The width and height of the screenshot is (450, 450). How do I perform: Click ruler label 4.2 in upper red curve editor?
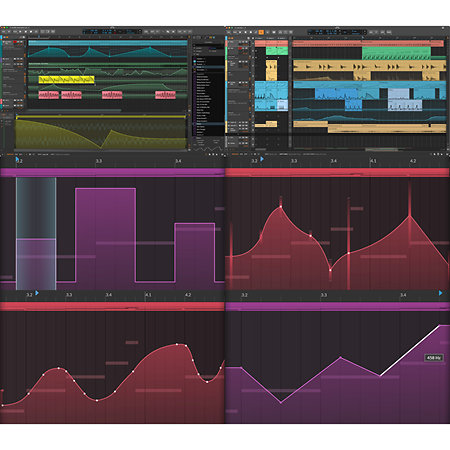pos(413,161)
